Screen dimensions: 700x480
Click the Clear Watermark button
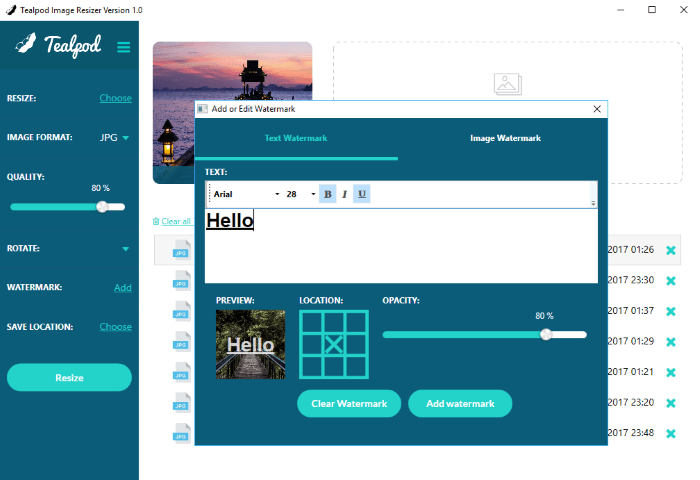coord(349,404)
